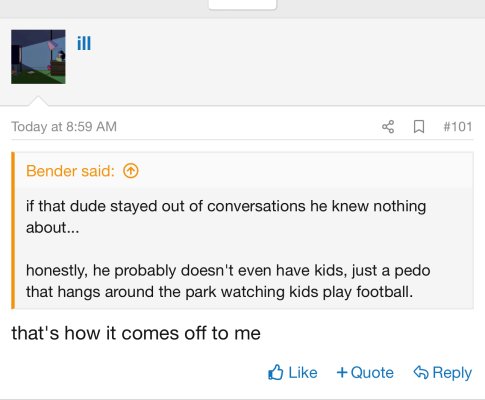Viewport: 485px width, 400px height.
Task: Click the curved reply arrow icon
Action: [421, 372]
